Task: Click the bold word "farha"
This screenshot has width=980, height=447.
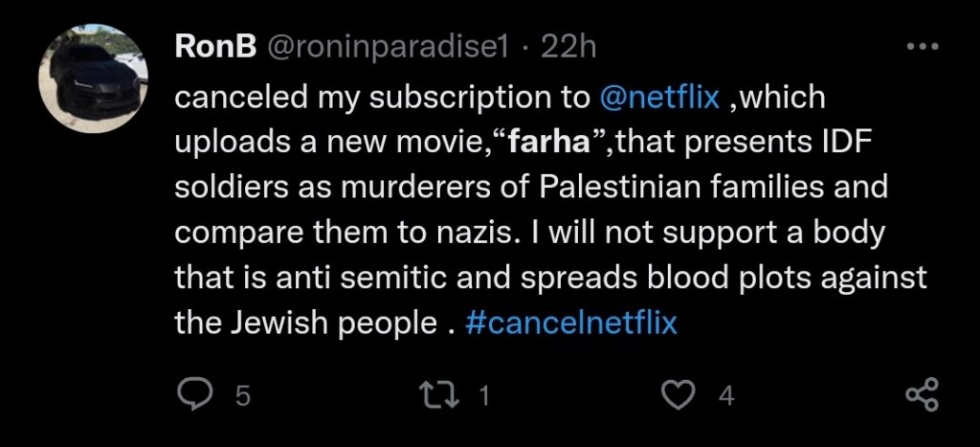Action: click(551, 143)
